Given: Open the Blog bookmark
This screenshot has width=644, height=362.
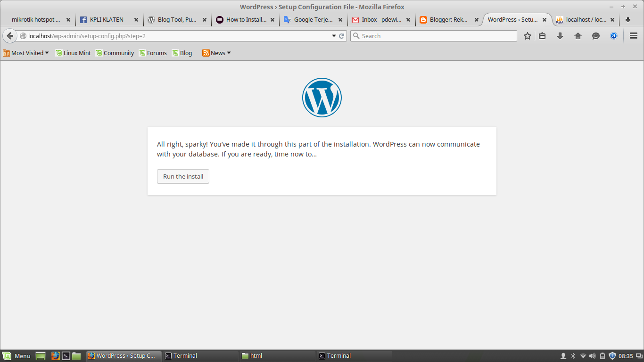Looking at the screenshot, I should click(x=182, y=53).
